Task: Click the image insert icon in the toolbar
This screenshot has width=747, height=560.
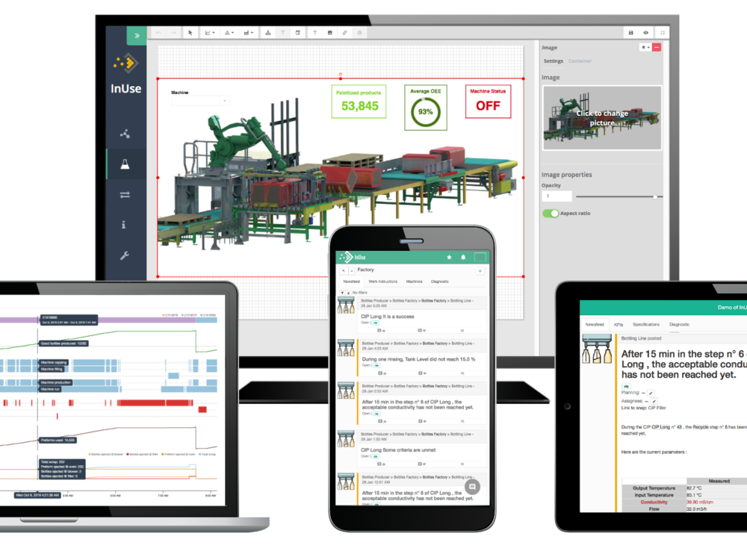Action: 329,33
